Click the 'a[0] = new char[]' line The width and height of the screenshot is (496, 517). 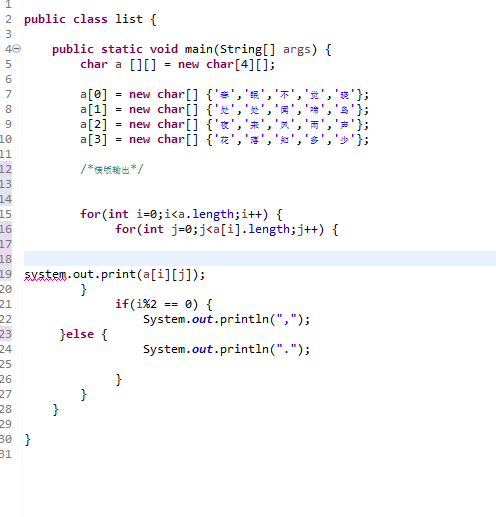click(224, 94)
